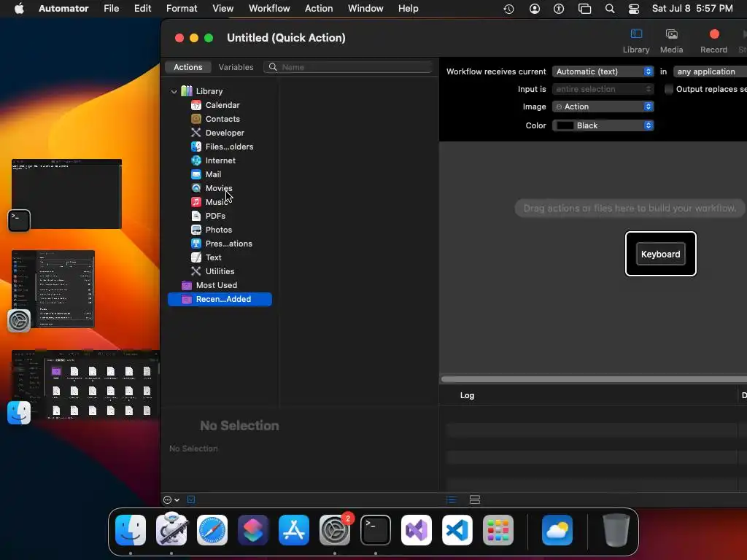Open Spotlight search in menu bar

[x=609, y=9]
